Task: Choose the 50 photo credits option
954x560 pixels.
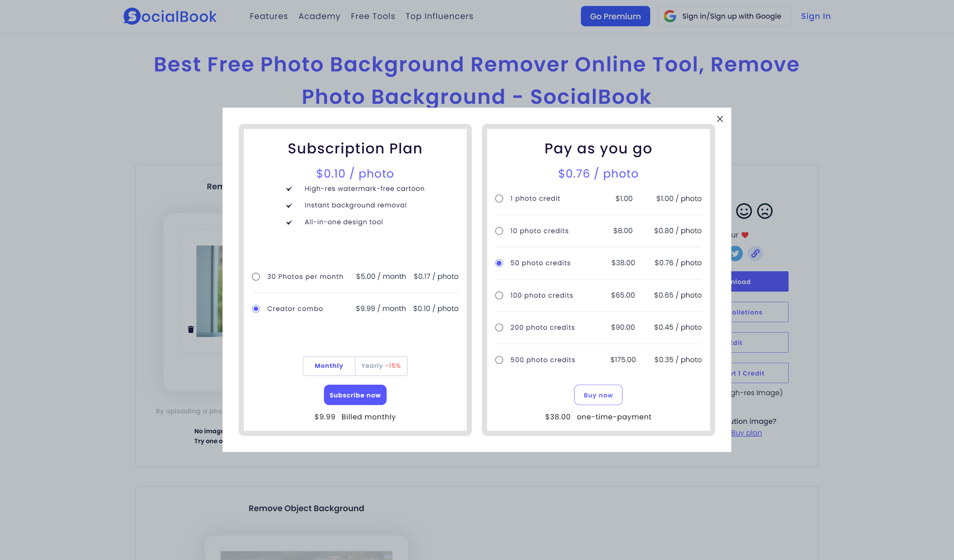Action: [x=499, y=263]
